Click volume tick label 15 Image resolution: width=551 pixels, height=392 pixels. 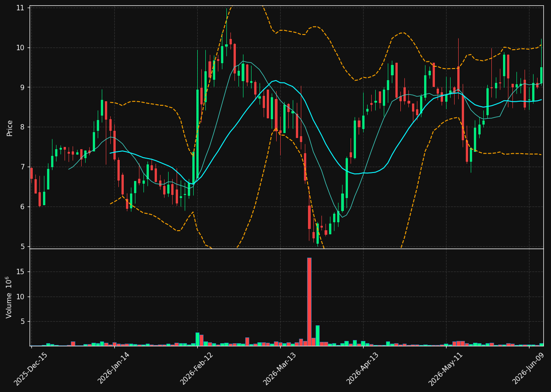pos(21,272)
